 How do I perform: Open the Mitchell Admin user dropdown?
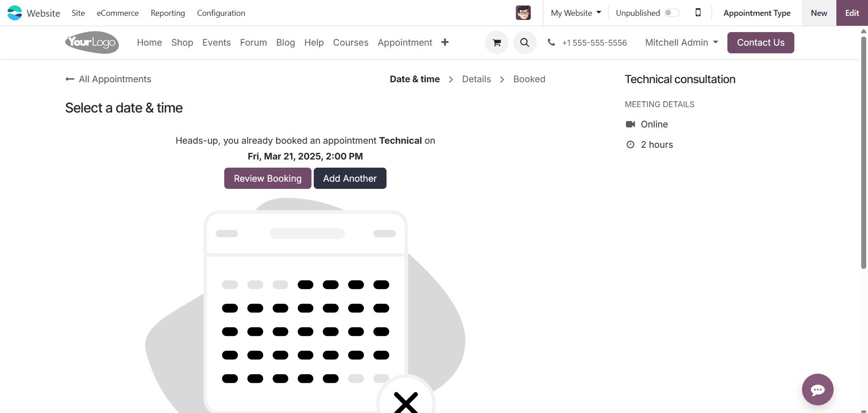[681, 42]
